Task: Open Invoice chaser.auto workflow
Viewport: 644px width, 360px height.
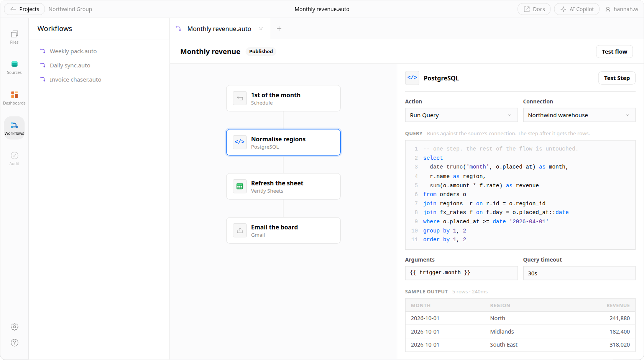Action: (x=76, y=80)
